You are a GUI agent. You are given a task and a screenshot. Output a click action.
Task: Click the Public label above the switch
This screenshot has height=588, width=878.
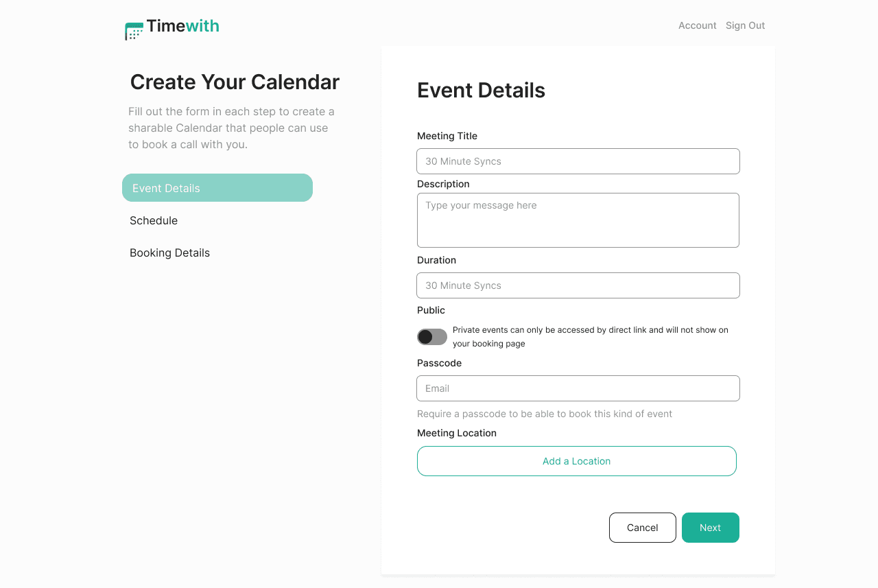431,310
